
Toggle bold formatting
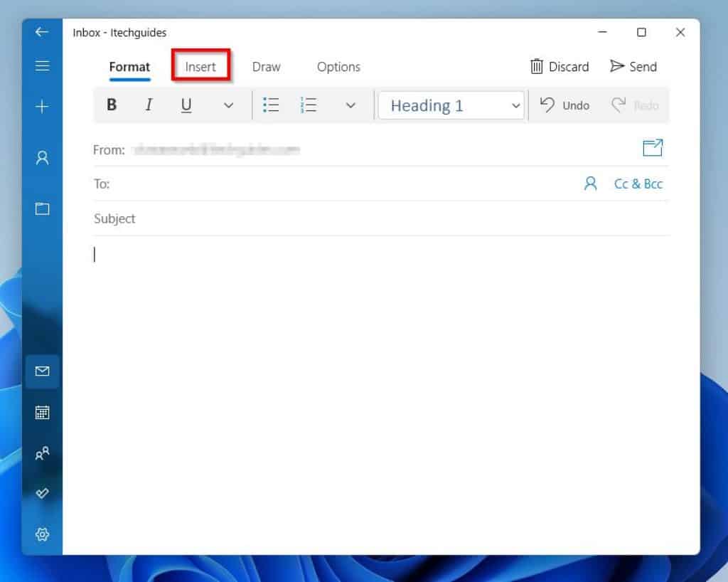click(x=112, y=105)
